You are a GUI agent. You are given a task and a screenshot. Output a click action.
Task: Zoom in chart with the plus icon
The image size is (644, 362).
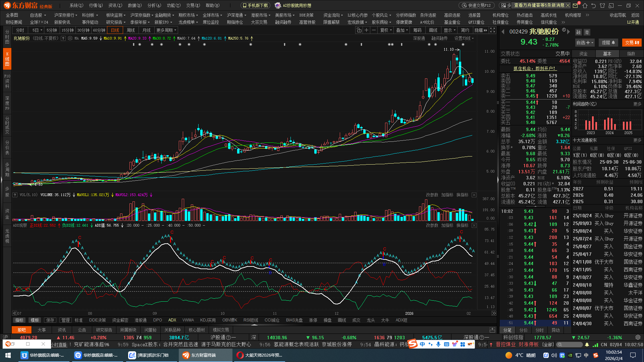pos(366,30)
